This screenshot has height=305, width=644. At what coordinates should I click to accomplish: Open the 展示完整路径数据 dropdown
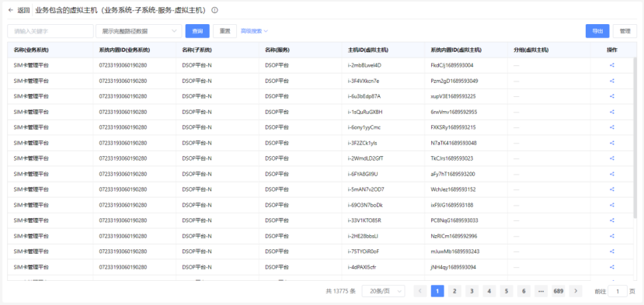coord(139,31)
